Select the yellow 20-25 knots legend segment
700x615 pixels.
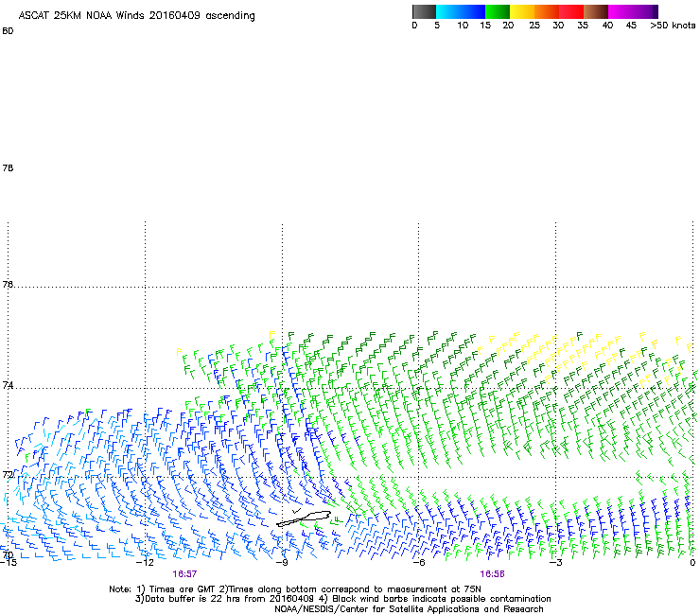coord(522,11)
